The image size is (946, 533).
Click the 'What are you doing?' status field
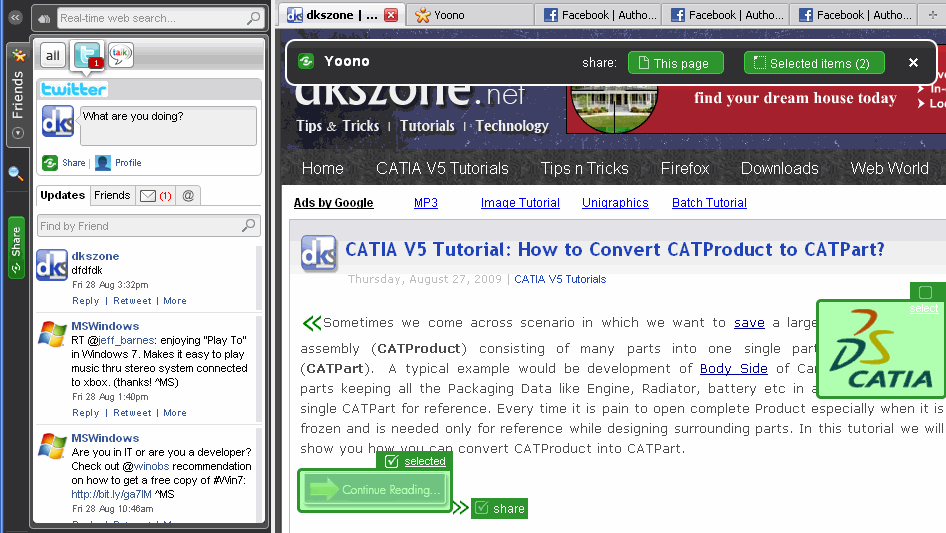click(x=168, y=126)
